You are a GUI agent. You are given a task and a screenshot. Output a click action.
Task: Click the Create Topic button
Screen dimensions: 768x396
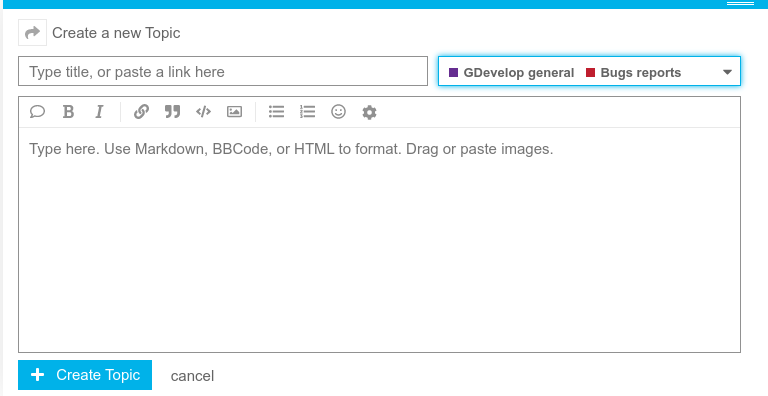coord(85,375)
